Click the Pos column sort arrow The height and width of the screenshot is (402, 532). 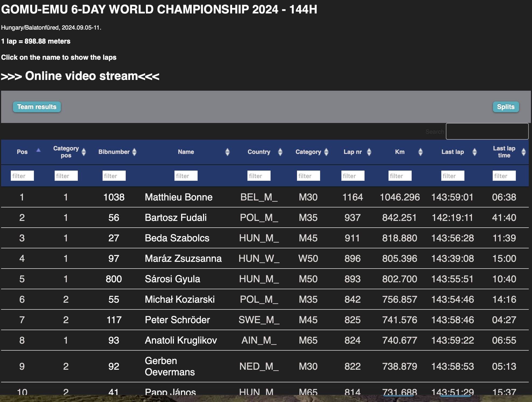(x=38, y=150)
